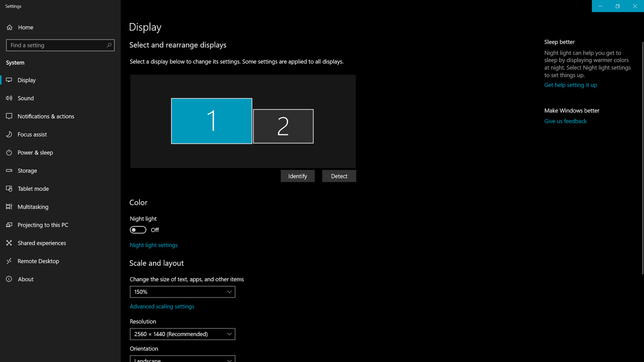This screenshot has height=362, width=644.
Task: Click the Tablet mode icon
Action: pos(9,189)
